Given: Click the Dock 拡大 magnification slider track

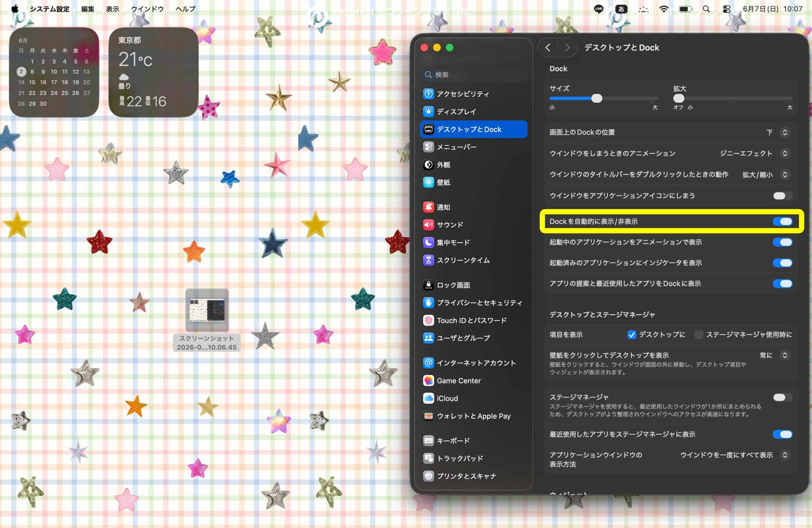Looking at the screenshot, I should click(732, 99).
